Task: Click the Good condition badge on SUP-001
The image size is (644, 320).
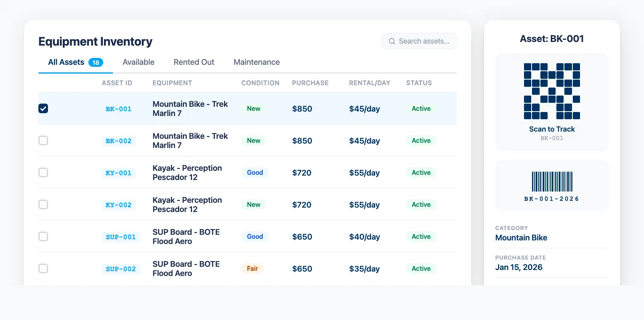Action: pyautogui.click(x=255, y=236)
